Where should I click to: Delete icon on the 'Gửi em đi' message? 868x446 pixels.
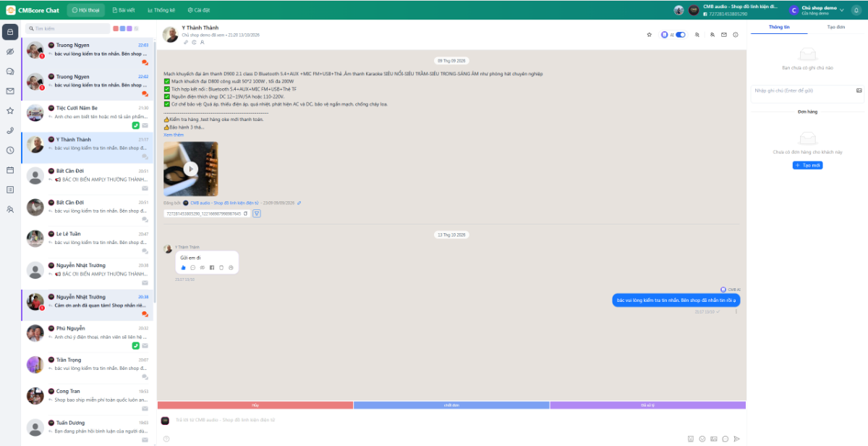221,268
